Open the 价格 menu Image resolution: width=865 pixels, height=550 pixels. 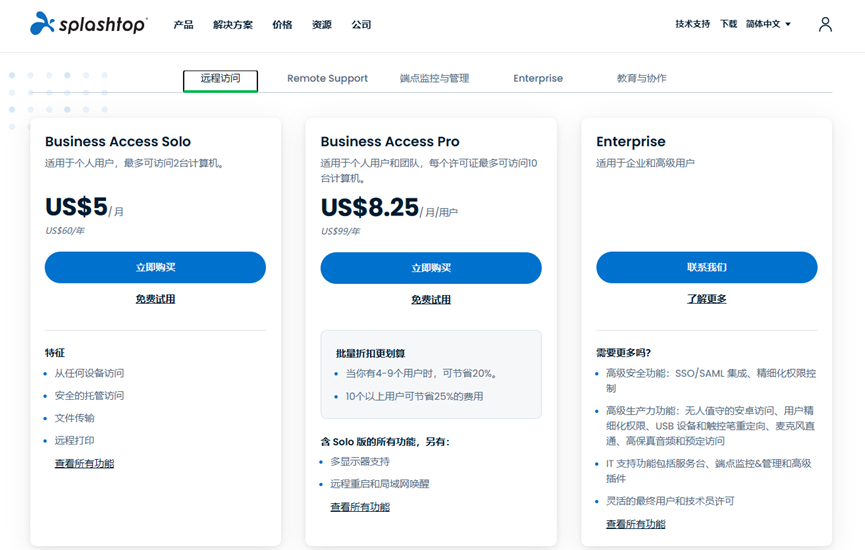[x=282, y=25]
